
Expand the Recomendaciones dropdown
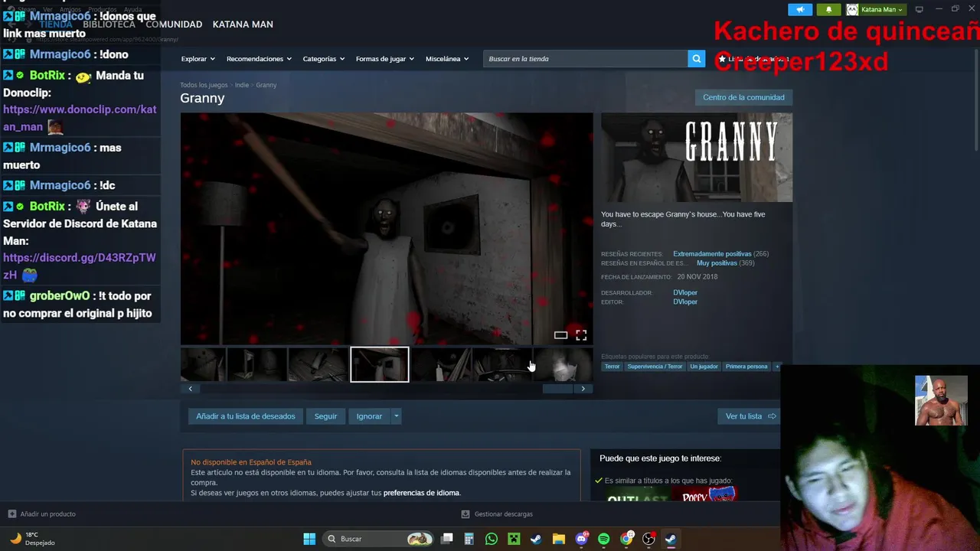tap(259, 59)
